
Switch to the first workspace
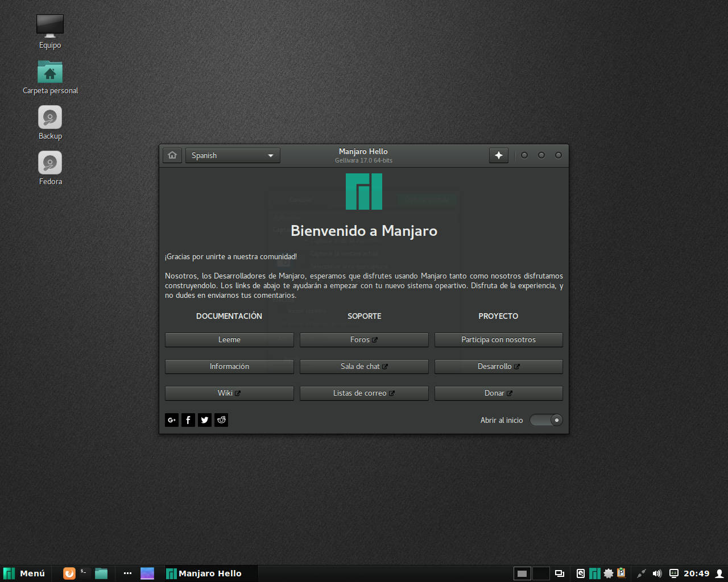click(x=522, y=573)
